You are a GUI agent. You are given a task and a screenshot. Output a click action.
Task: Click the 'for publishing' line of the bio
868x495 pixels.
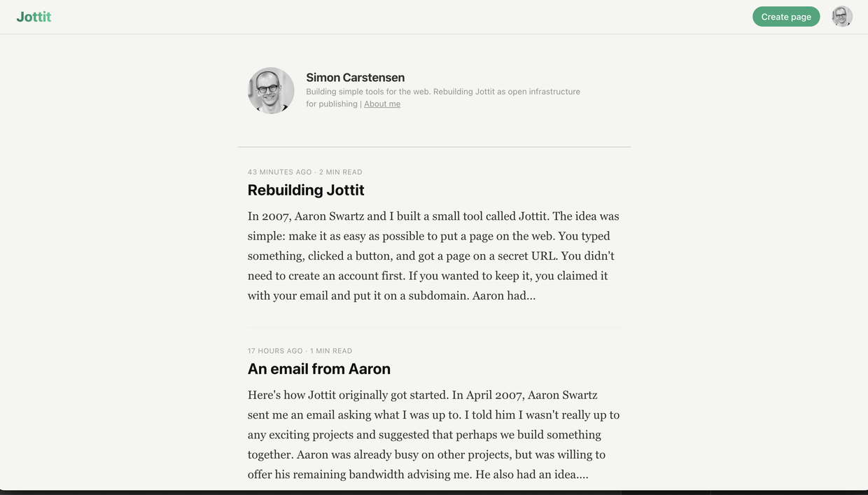click(x=332, y=104)
